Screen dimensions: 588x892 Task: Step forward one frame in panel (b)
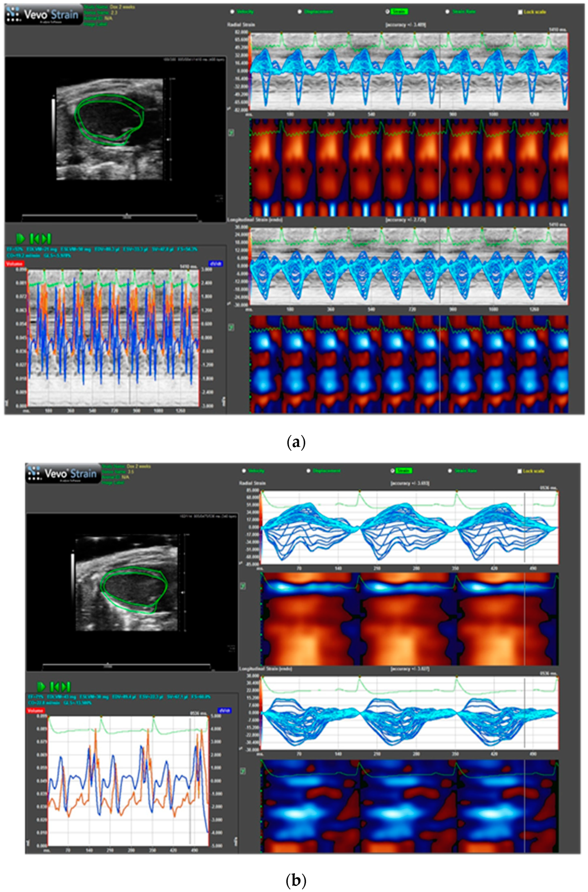coord(66,686)
